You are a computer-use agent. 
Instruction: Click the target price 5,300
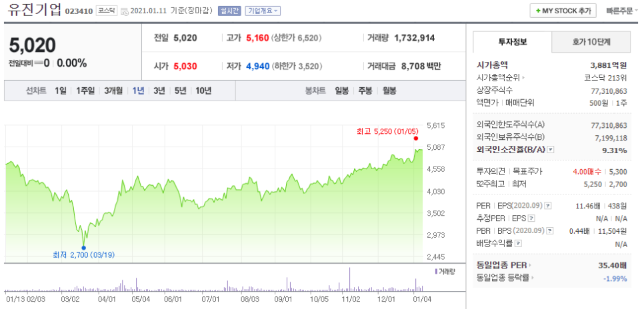pyautogui.click(x=619, y=172)
